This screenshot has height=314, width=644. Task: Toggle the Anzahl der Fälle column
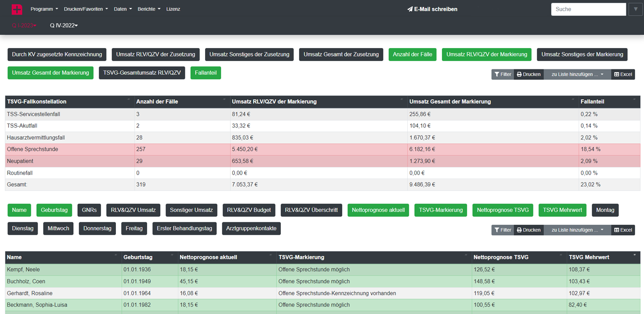412,55
